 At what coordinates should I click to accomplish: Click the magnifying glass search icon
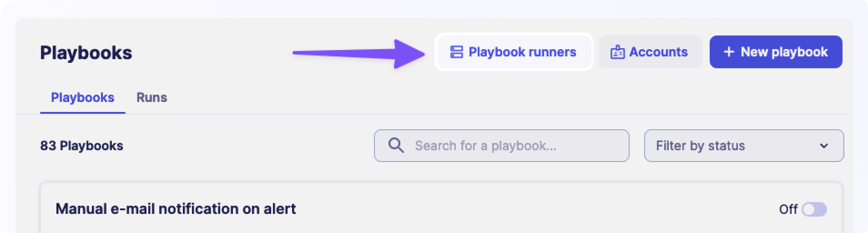coord(396,146)
